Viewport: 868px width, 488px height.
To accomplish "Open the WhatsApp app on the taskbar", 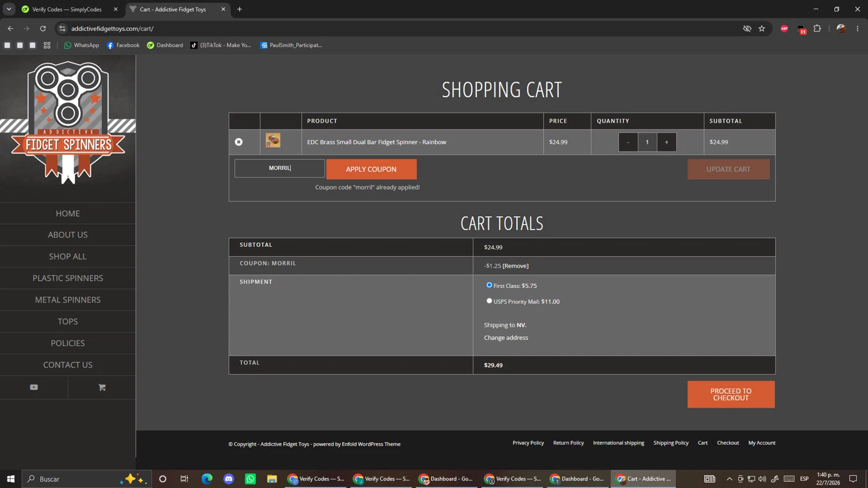I will click(250, 479).
